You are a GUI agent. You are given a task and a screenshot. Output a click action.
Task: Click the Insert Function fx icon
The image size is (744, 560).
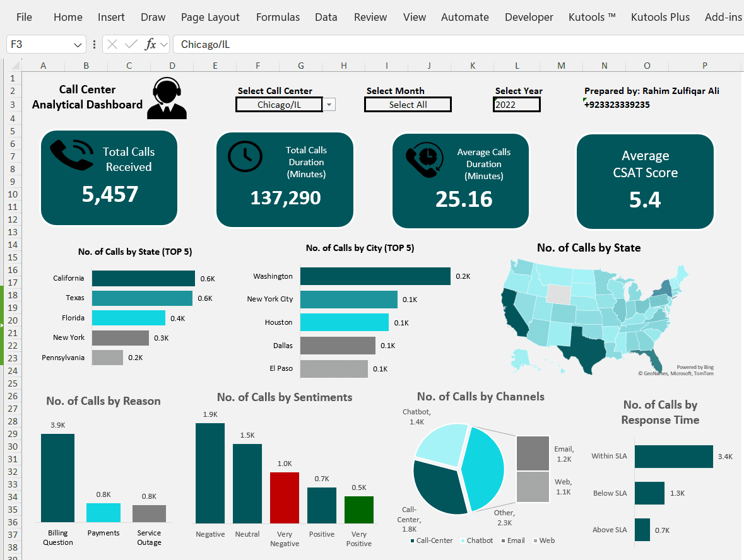click(x=150, y=45)
